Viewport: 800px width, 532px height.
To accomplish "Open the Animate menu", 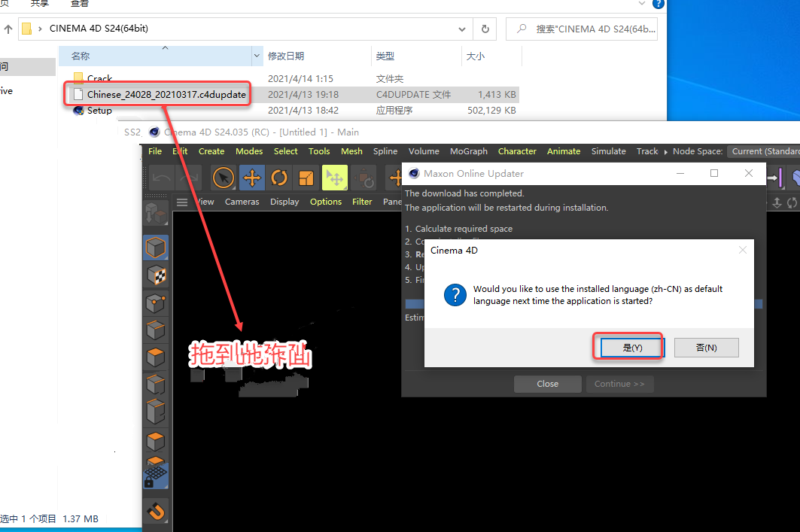I will [x=564, y=151].
